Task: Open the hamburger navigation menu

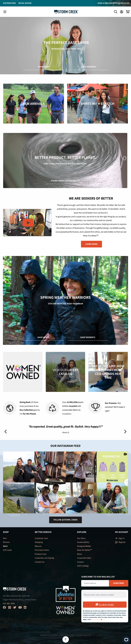Action: click(x=5, y=12)
